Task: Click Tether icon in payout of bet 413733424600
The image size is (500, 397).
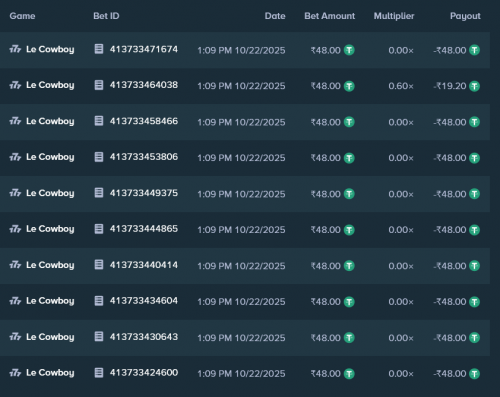Action: point(474,374)
